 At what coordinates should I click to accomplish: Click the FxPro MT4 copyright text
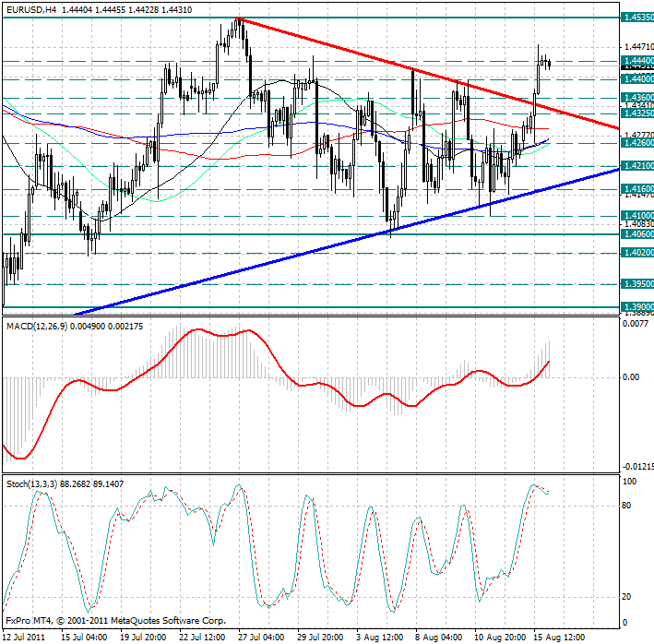point(115,621)
